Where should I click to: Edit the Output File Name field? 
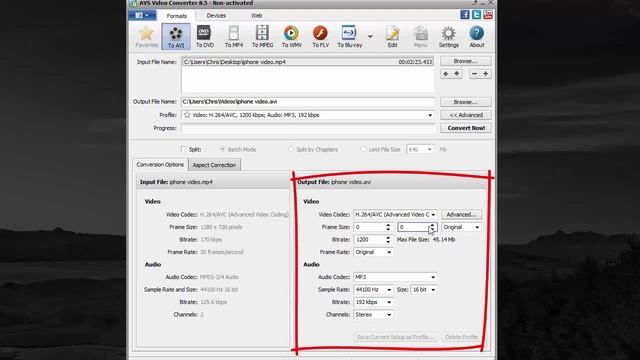click(307, 102)
